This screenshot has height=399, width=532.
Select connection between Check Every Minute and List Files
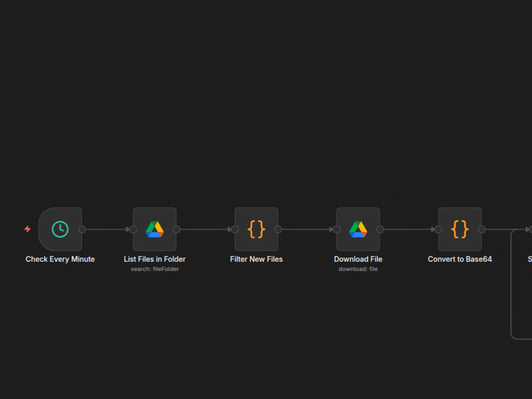point(105,229)
